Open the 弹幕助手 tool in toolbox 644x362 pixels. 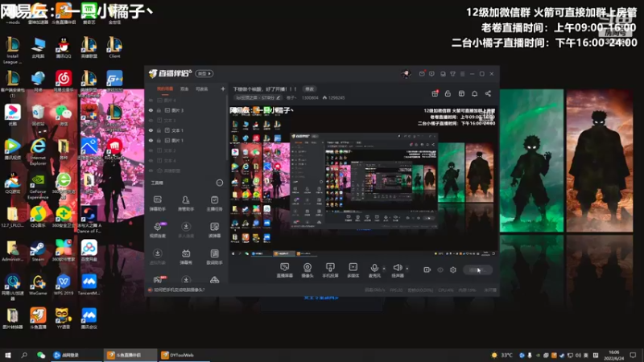coord(157,204)
